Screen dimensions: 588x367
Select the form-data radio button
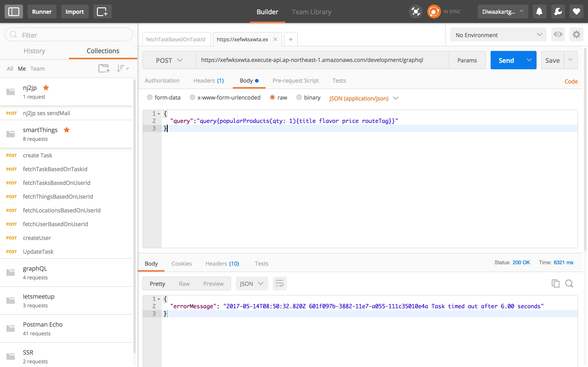[x=150, y=97]
